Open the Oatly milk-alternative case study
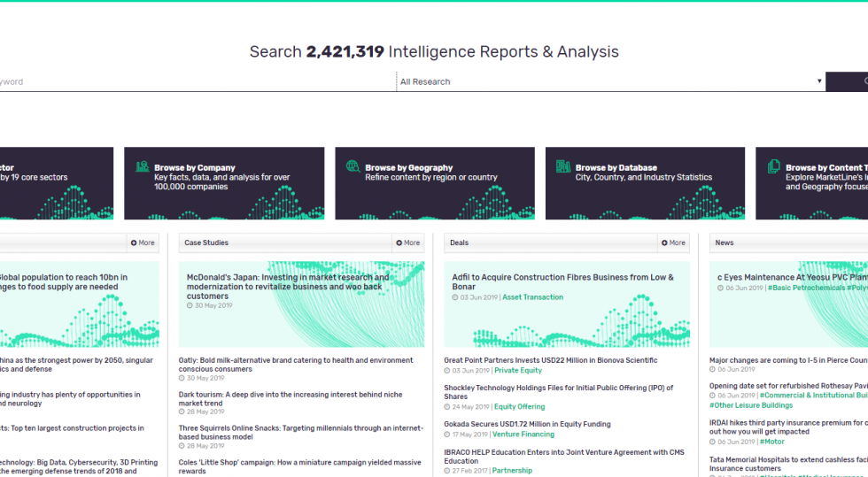The image size is (868, 477). pyautogui.click(x=296, y=365)
